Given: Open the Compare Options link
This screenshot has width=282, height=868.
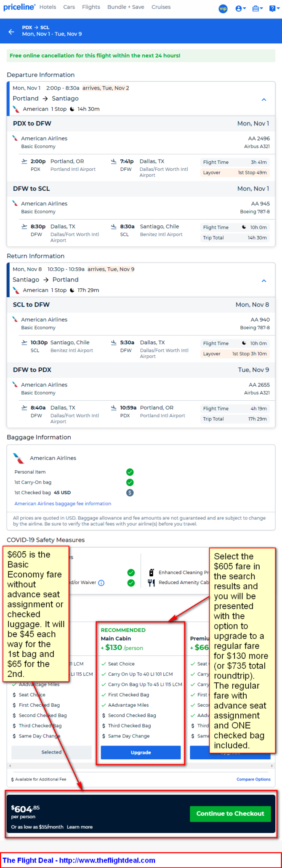Looking at the screenshot, I should 253,779.
